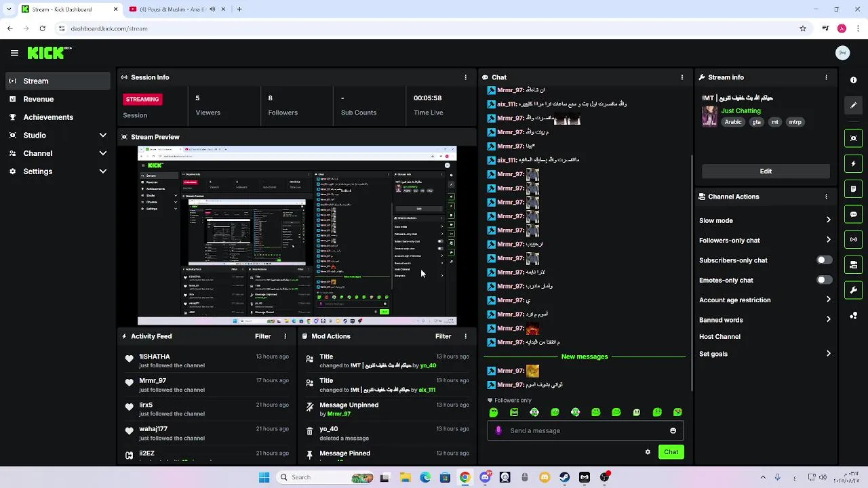This screenshot has width=868, height=488.
Task: Open Session Info panel options menu
Action: click(465, 77)
